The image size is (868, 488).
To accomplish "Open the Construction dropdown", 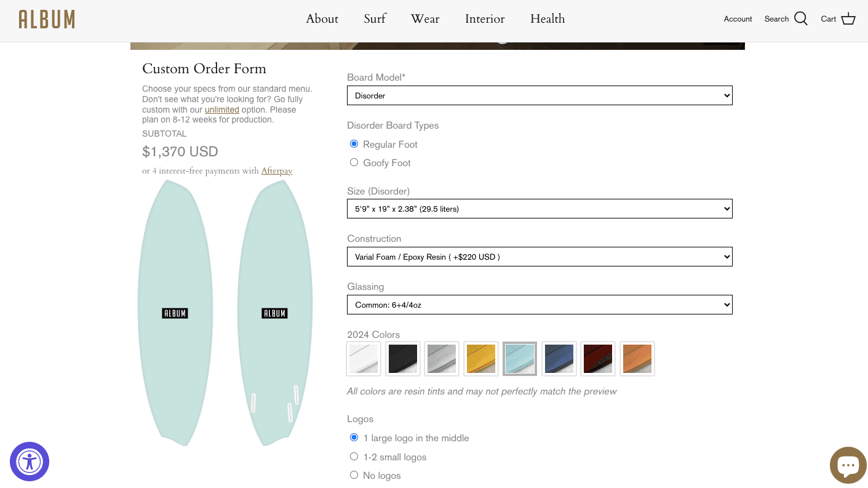I will (x=540, y=257).
